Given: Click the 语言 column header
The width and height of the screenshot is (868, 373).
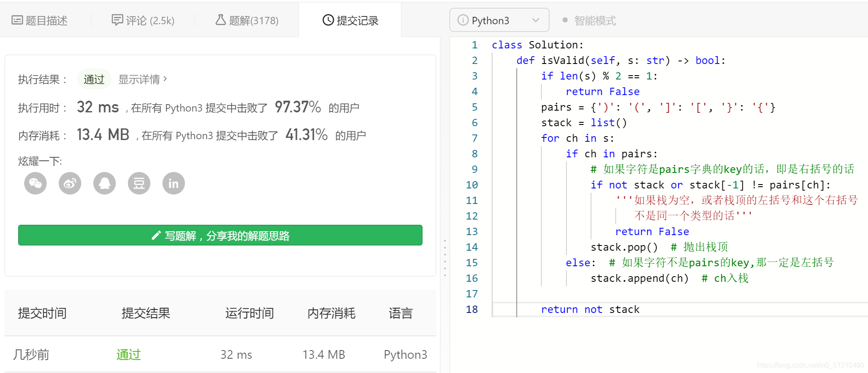Looking at the screenshot, I should 401,313.
